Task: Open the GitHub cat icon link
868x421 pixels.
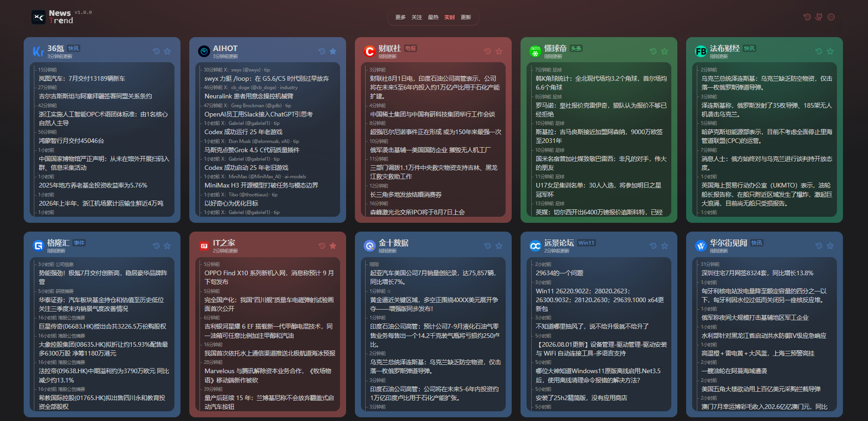Action: coord(819,17)
